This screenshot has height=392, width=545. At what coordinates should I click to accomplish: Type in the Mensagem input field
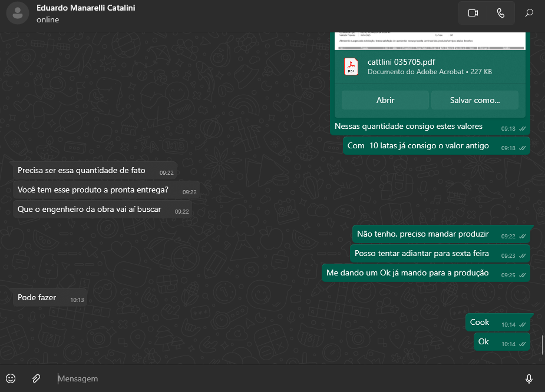(x=283, y=378)
